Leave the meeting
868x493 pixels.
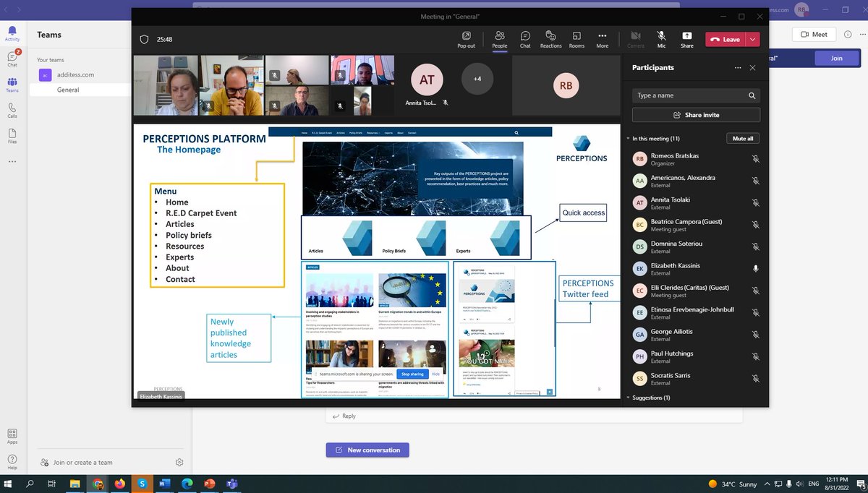726,40
